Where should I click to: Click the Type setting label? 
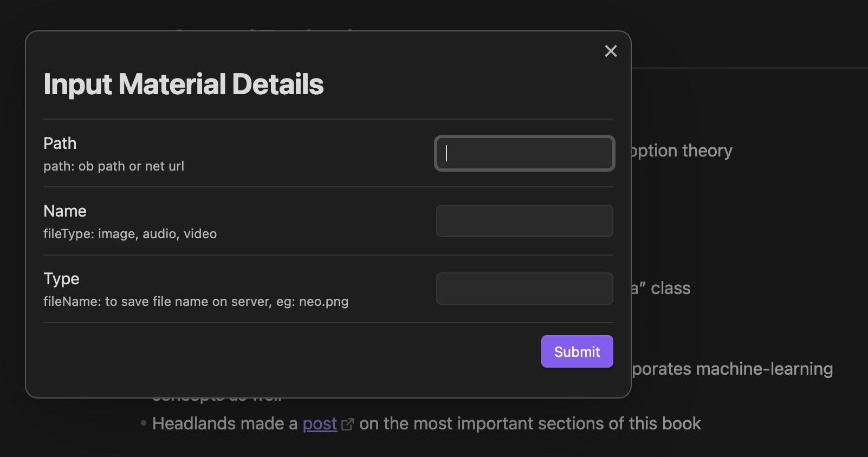tap(61, 279)
